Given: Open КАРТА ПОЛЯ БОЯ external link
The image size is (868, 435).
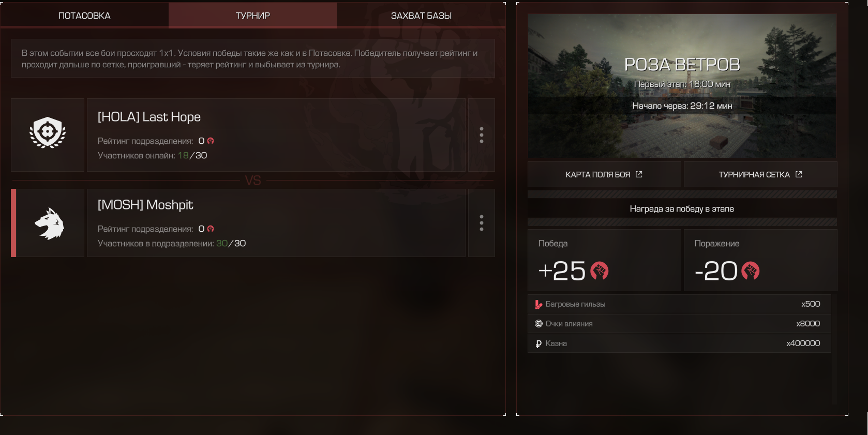Looking at the screenshot, I should point(604,174).
